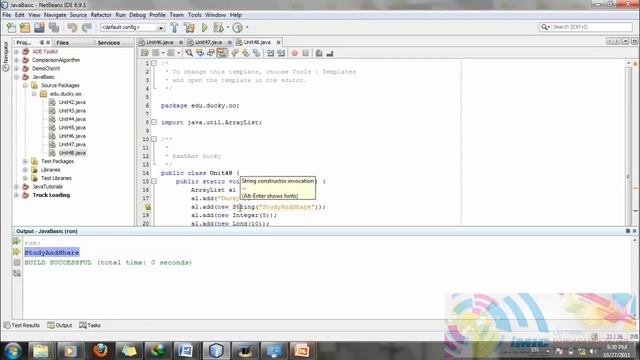
Task: Click the Start Macro Recording red icon
Action: coord(294,53)
